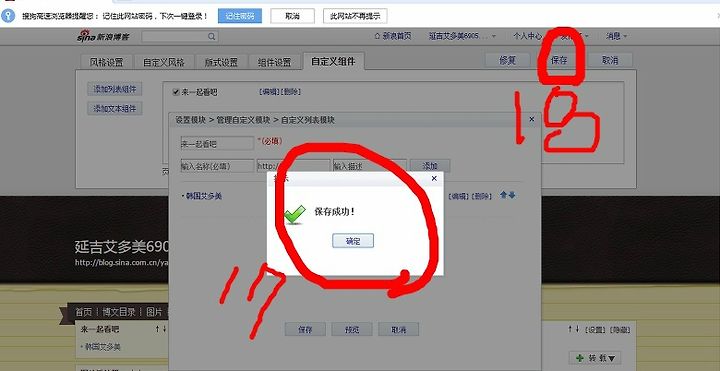
Task: Click the top 取消 button beside 保存
Action: click(x=610, y=60)
